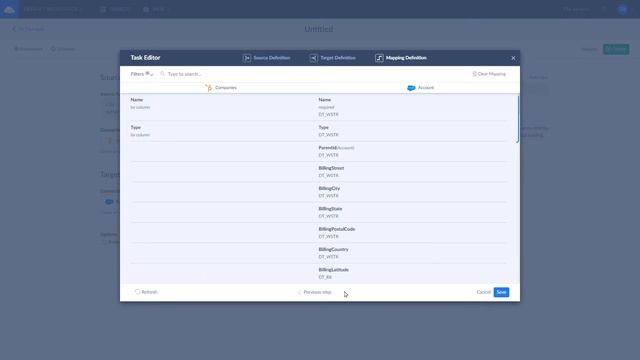The image size is (640, 360).
Task: Click the Clear Mapping button
Action: [x=489, y=74]
